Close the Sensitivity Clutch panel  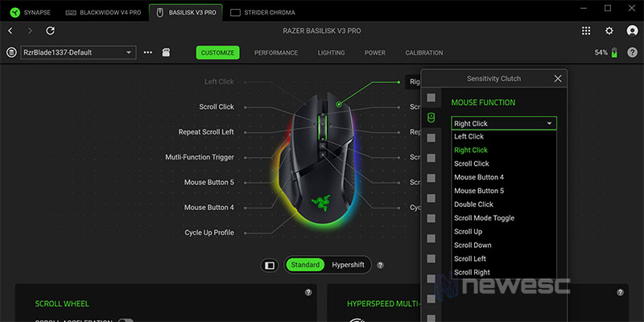(558, 79)
